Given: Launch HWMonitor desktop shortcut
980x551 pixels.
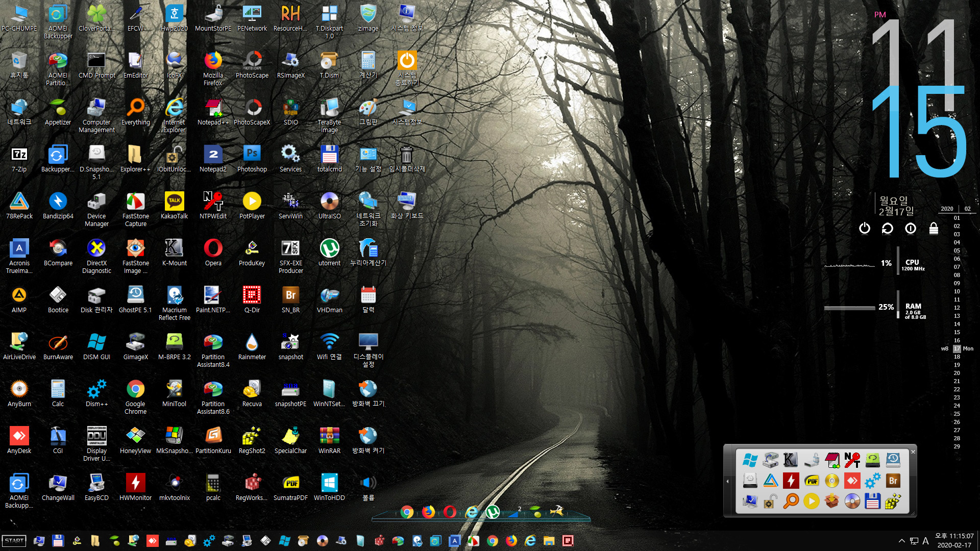Looking at the screenshot, I should 135,487.
